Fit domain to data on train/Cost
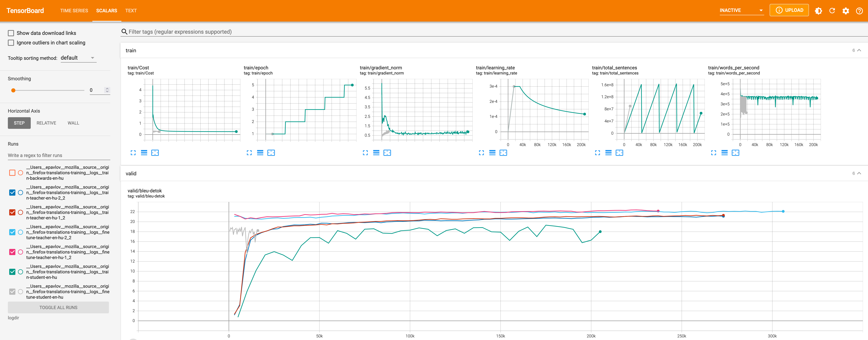This screenshot has width=868, height=340. (x=155, y=153)
